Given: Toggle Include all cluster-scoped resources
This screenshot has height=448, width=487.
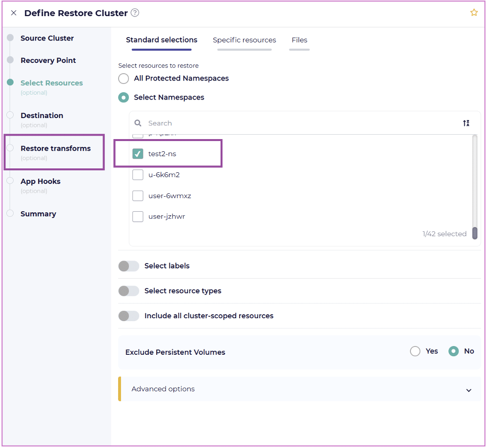Looking at the screenshot, I should coord(129,316).
